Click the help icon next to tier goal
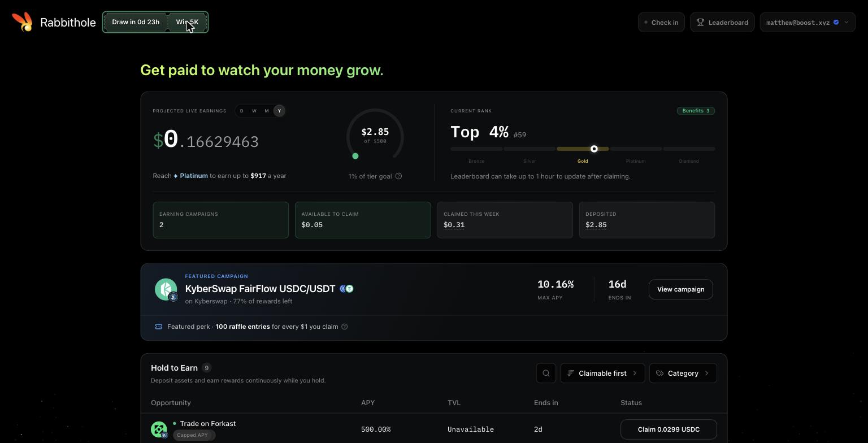This screenshot has width=868, height=443. click(x=398, y=176)
